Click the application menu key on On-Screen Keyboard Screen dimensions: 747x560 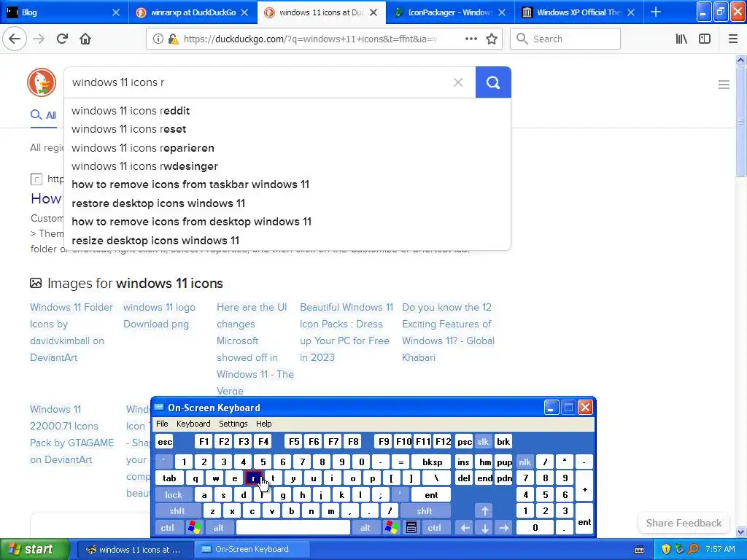pos(411,528)
